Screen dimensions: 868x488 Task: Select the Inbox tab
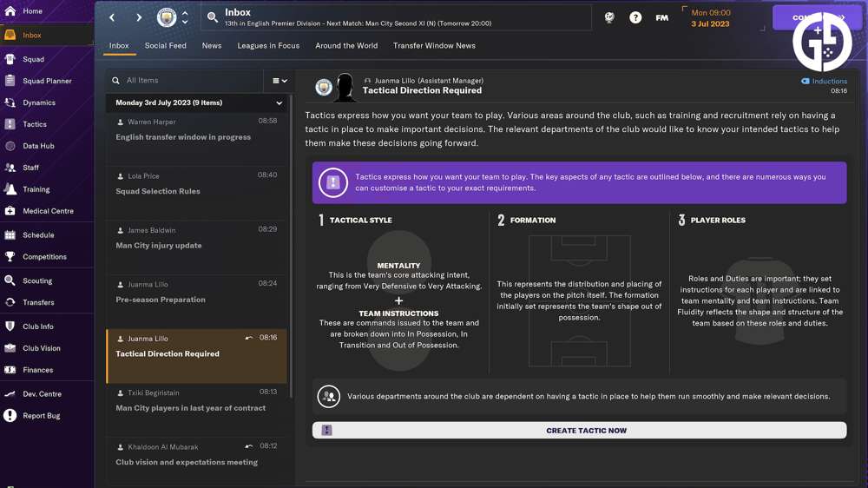(x=119, y=45)
